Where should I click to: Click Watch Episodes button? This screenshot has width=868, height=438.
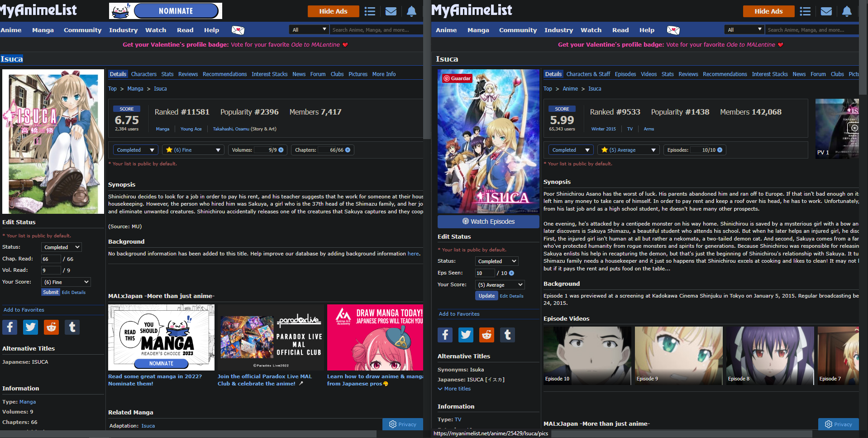click(488, 221)
